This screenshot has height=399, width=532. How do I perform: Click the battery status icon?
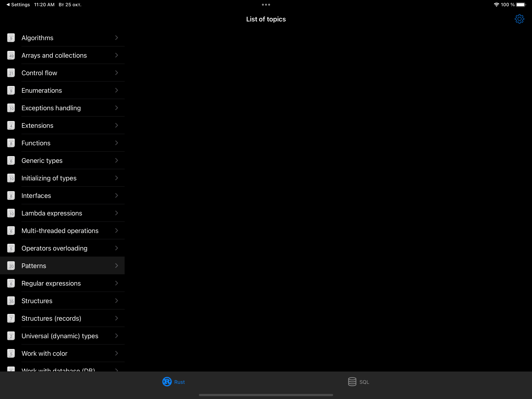tap(521, 4)
